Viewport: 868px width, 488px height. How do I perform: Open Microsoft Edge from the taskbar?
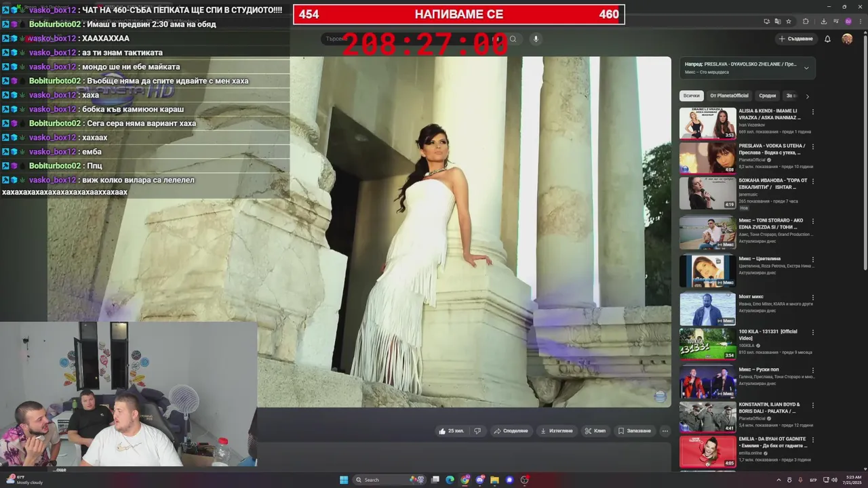(450, 480)
